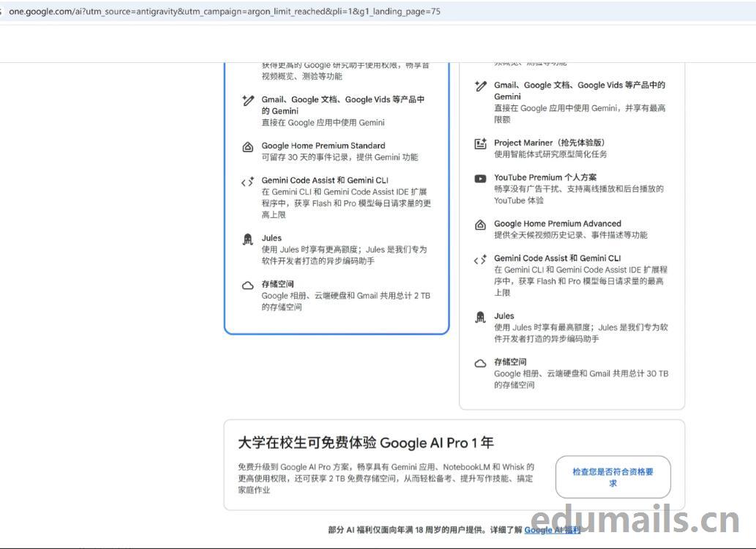Click the code icon next to Gemini Code Assist in left card
The height and width of the screenshot is (549, 756).
(249, 182)
